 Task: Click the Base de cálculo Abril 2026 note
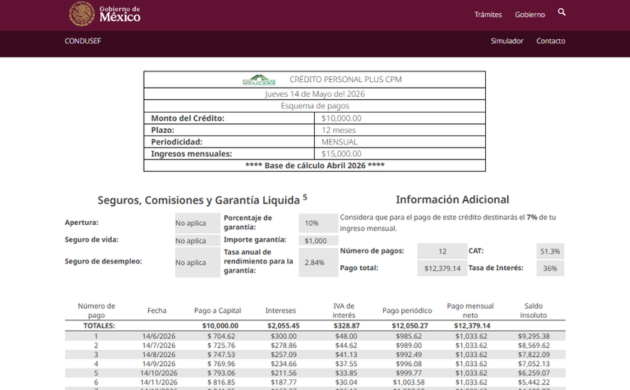point(315,165)
